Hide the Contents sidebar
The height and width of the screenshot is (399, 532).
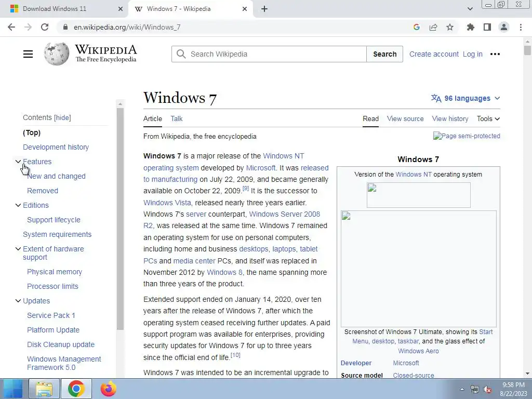pos(62,118)
